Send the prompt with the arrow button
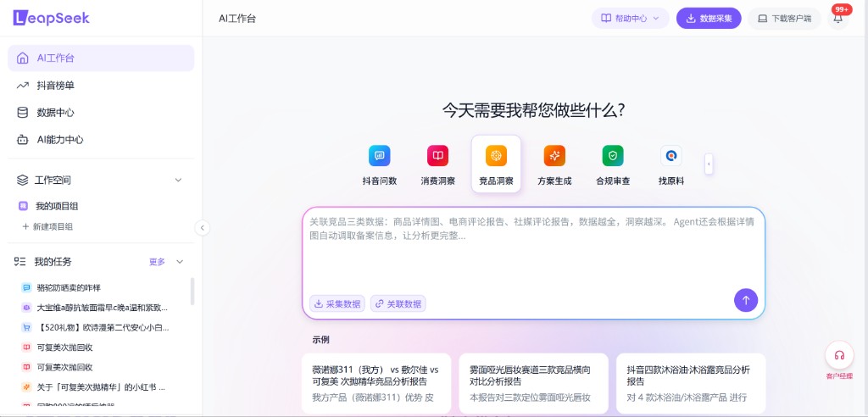868x417 pixels. [x=746, y=300]
